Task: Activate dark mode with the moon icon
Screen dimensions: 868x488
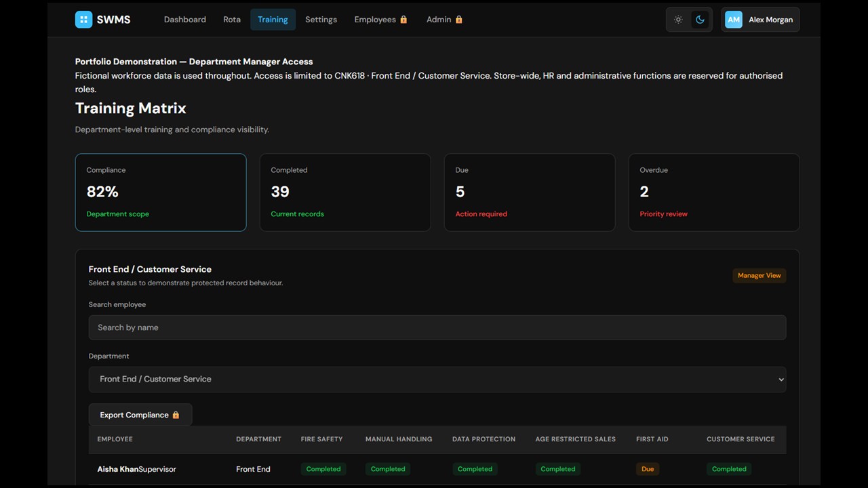Action: click(x=700, y=20)
